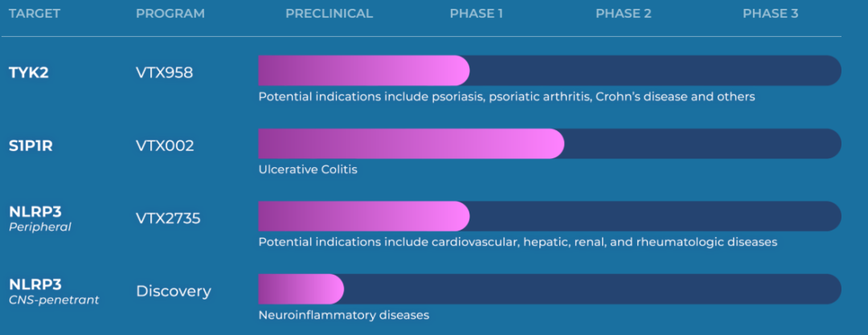Viewport: 868px width, 335px height.
Task: Click the VTX2735 pink progress bar
Action: [364, 216]
